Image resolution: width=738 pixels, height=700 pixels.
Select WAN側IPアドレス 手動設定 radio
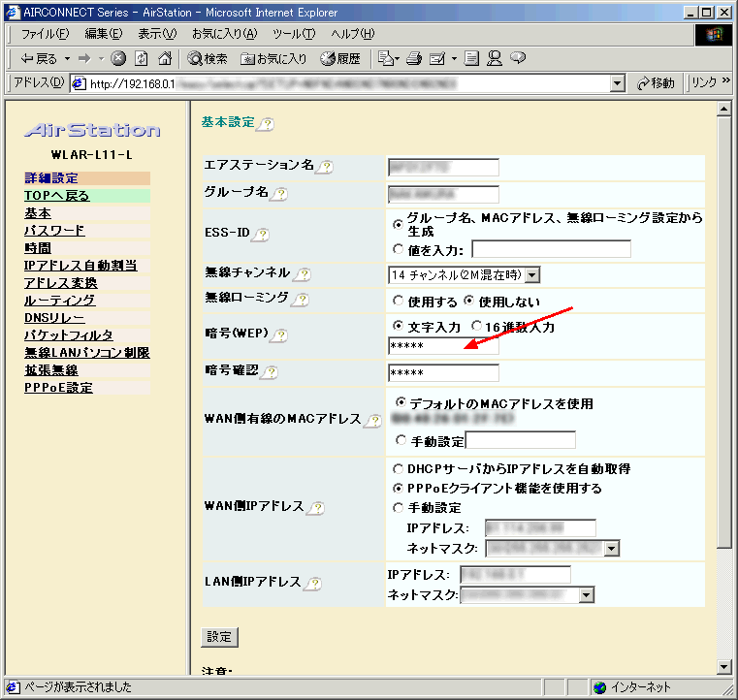(399, 508)
